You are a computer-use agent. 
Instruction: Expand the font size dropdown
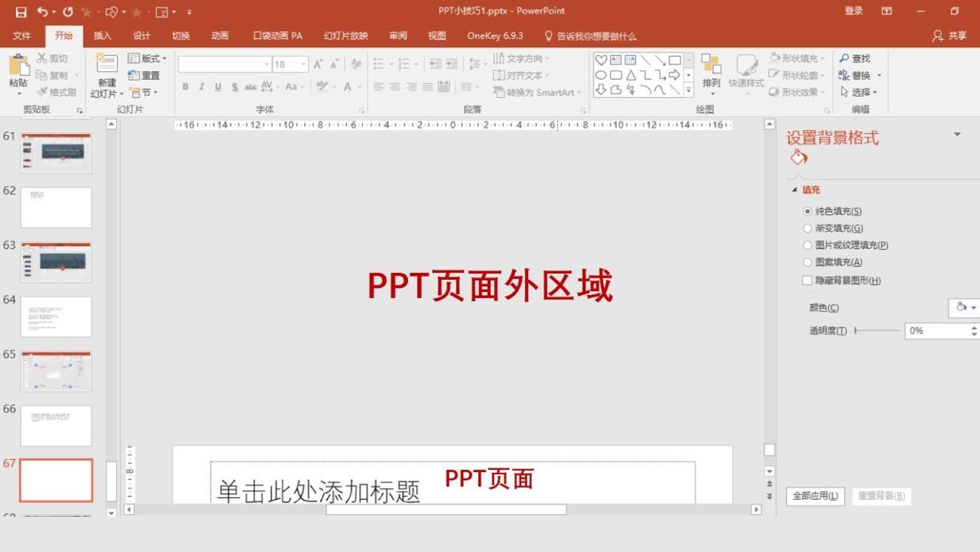click(x=303, y=64)
